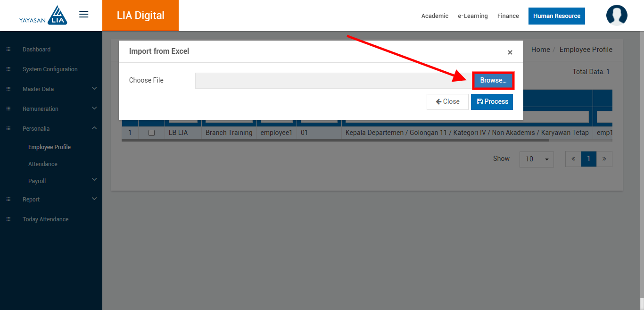Switch to the Human Resource tab

coord(556,16)
